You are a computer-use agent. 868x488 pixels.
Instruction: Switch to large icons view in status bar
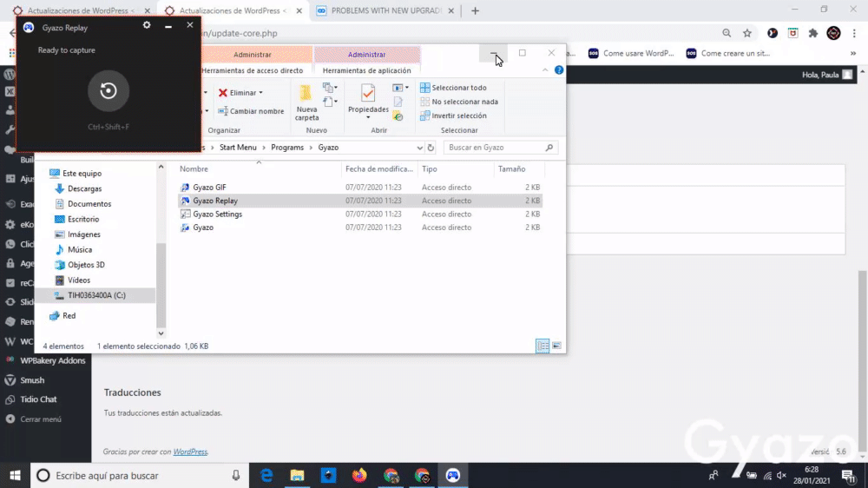(x=556, y=346)
